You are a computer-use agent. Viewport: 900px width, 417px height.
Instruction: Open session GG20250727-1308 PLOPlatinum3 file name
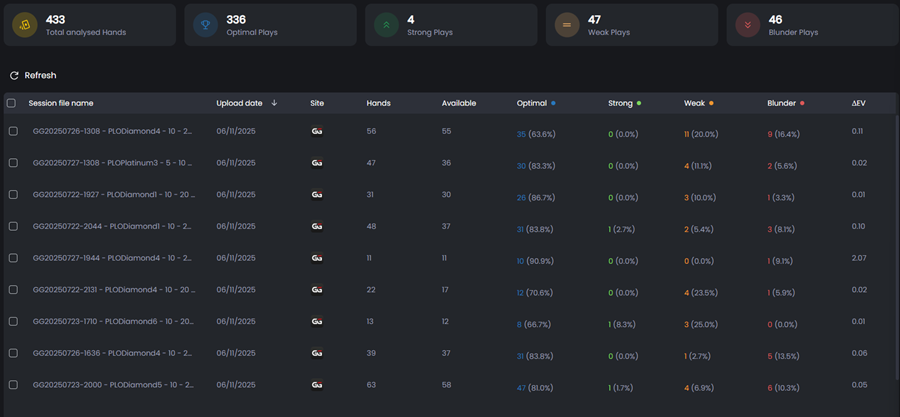pos(112,163)
